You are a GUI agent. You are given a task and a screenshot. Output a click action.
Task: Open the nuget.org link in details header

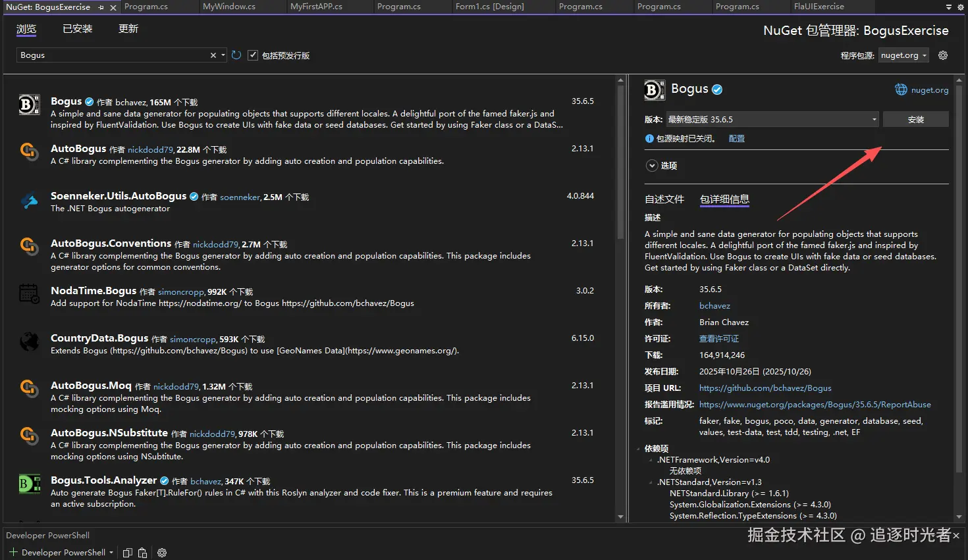point(930,90)
